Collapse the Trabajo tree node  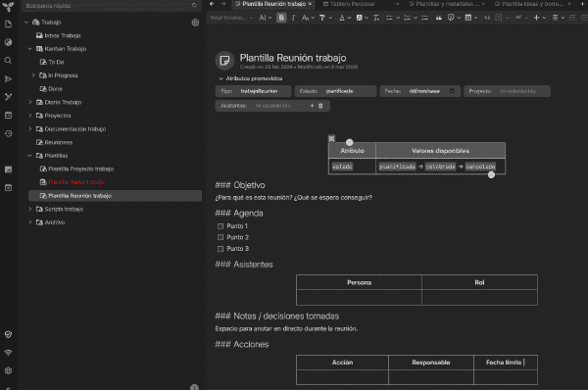[x=26, y=23]
